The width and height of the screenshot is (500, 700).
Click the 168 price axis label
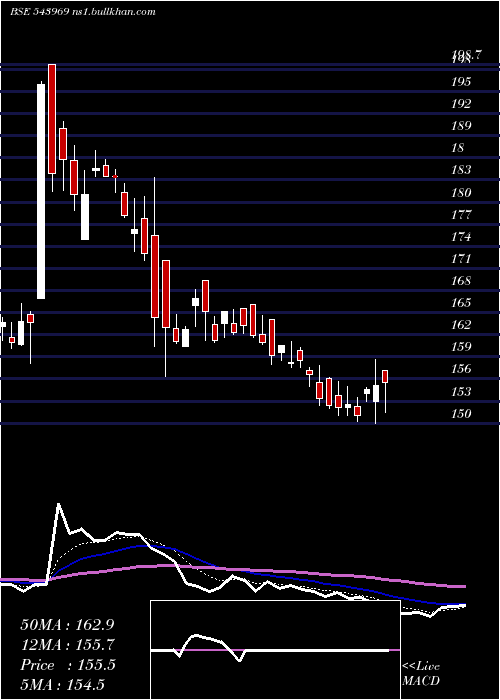tap(461, 281)
